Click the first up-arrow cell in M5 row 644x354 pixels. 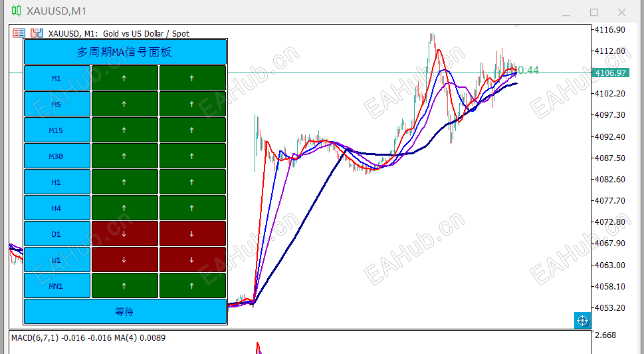pos(124,104)
